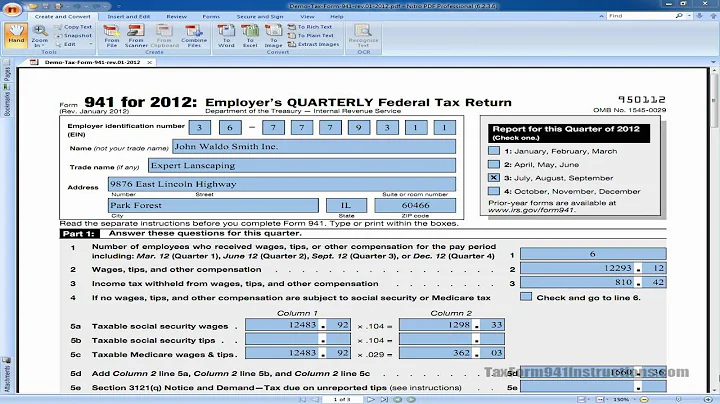Select the Hand tool
Screen dimensions: 720x404
(16, 35)
